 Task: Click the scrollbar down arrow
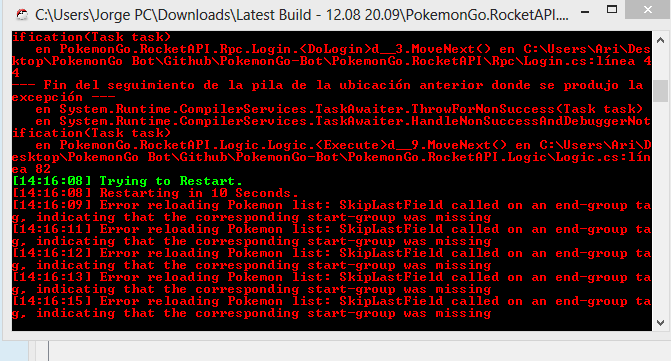tap(660, 323)
